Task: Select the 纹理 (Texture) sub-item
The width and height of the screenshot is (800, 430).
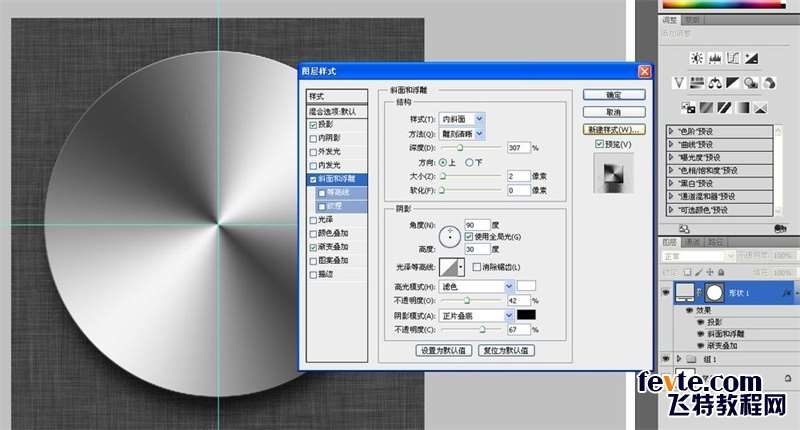Action: point(335,207)
